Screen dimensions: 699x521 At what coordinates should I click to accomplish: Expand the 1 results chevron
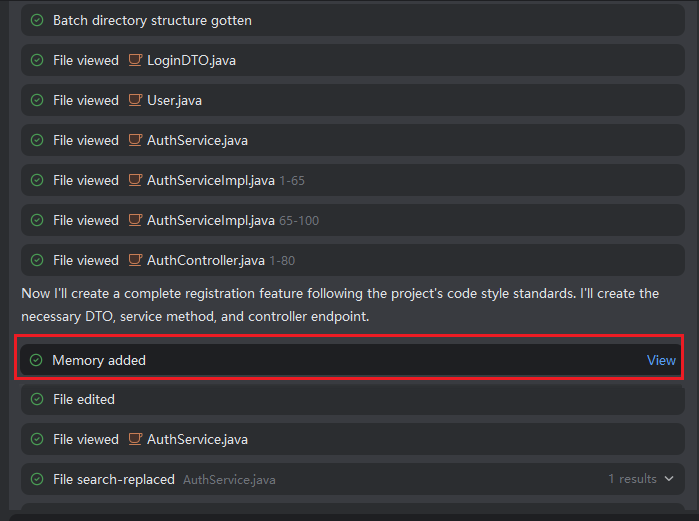(669, 479)
